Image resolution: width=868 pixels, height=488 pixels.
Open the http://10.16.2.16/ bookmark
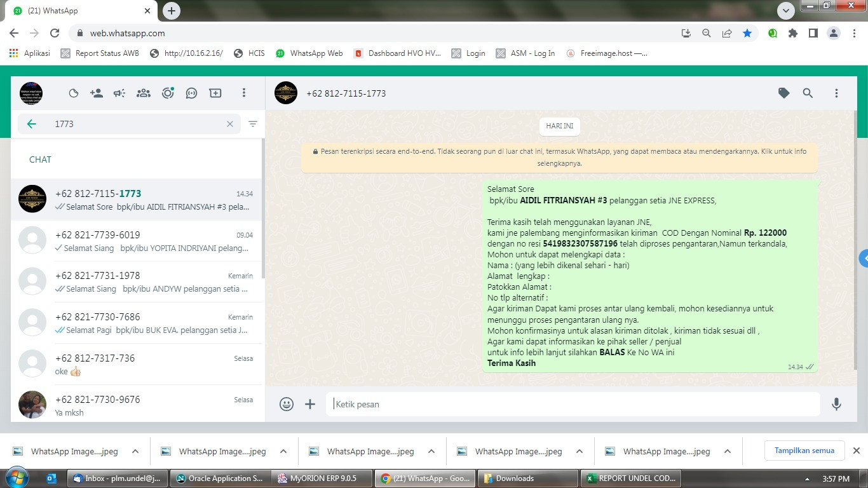click(186, 53)
